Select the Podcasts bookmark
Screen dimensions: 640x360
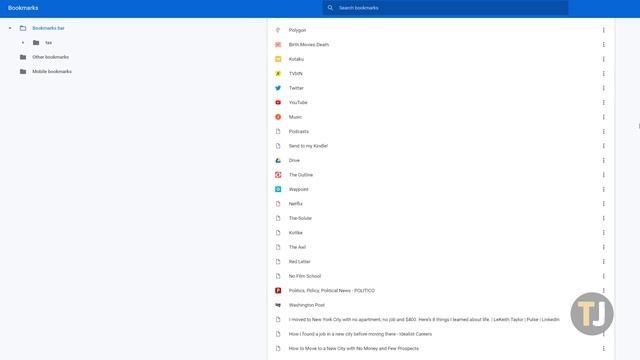[x=299, y=131]
